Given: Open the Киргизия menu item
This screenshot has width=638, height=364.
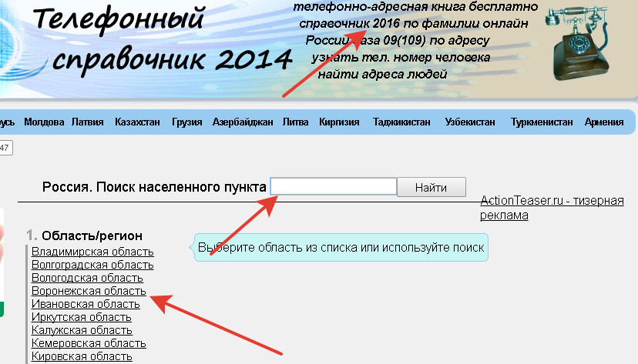Looking at the screenshot, I should click(x=339, y=122).
